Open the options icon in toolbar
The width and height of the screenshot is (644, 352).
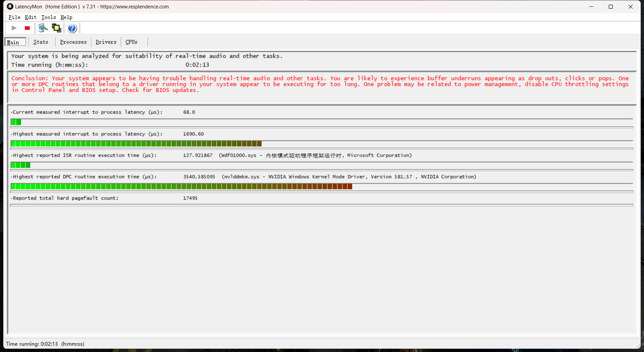click(x=43, y=28)
